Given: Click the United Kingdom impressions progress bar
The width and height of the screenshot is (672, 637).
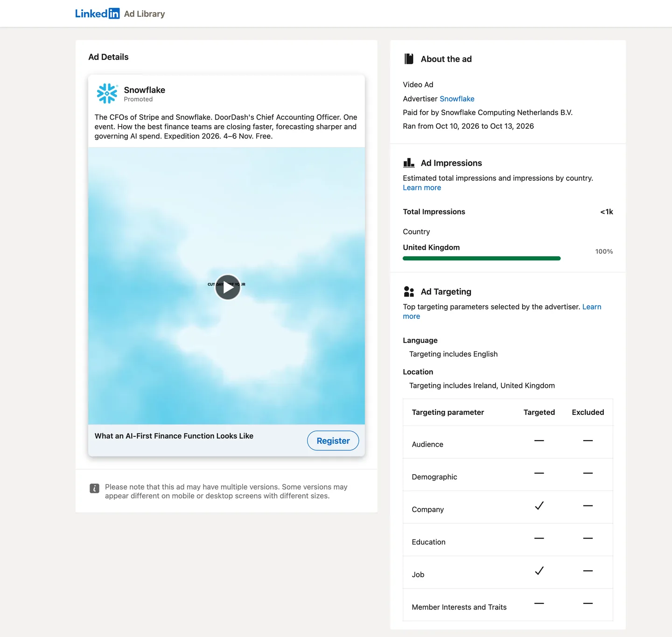Looking at the screenshot, I should pyautogui.click(x=482, y=258).
